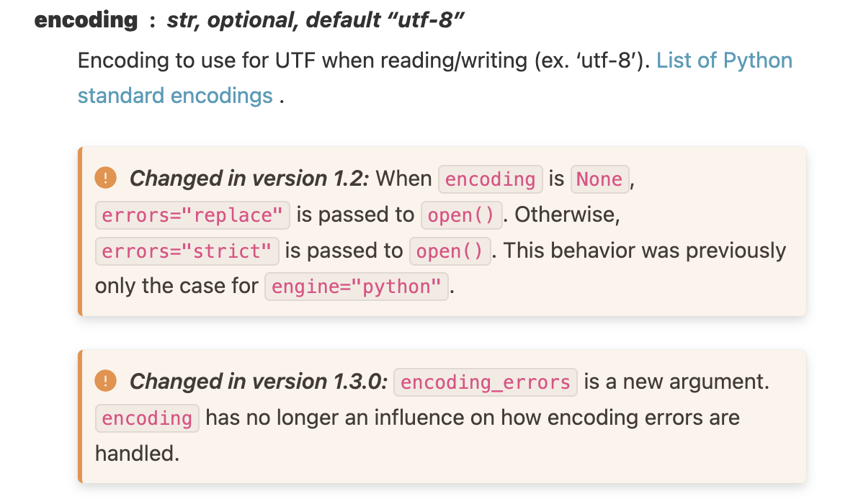The image size is (853, 504).
Task: Click the 'is a new argument.' sentence
Action: (x=676, y=381)
